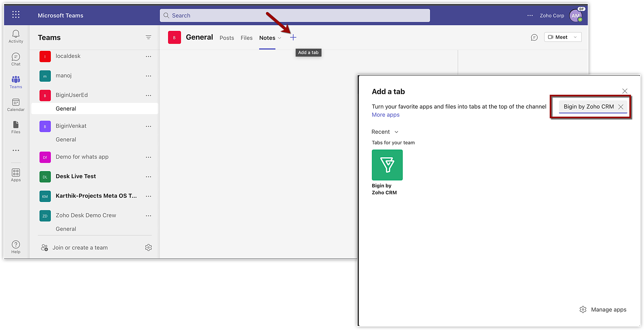The width and height of the screenshot is (644, 330).
Task: Expand the Meet button dropdown arrow
Action: 575,37
